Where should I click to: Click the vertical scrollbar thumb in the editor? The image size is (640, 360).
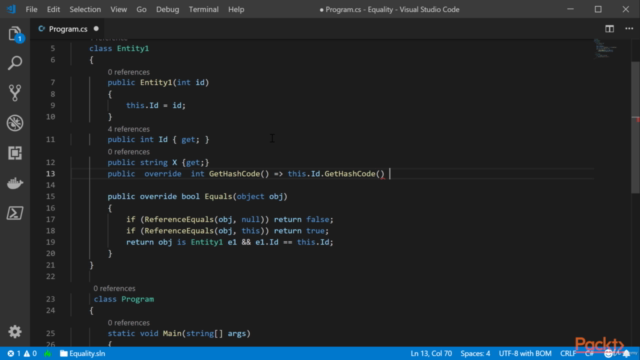(x=635, y=127)
